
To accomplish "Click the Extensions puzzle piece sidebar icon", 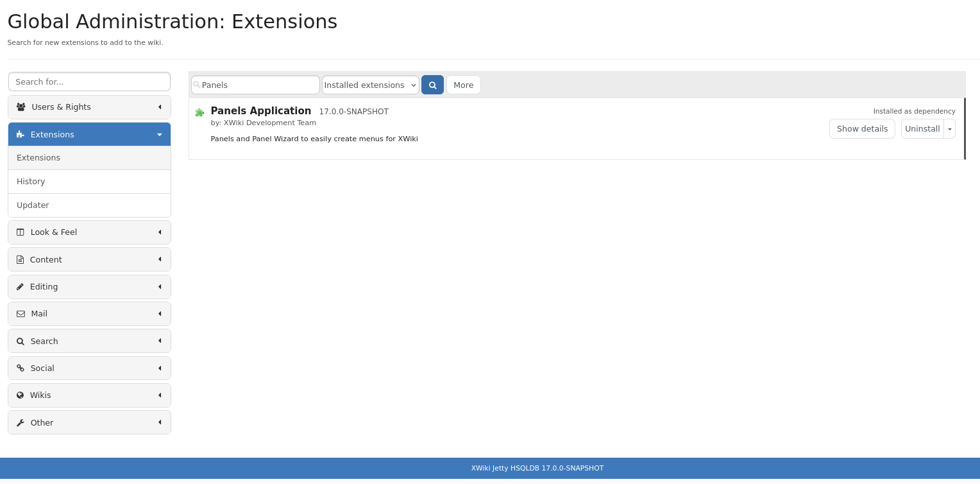I will tap(21, 134).
